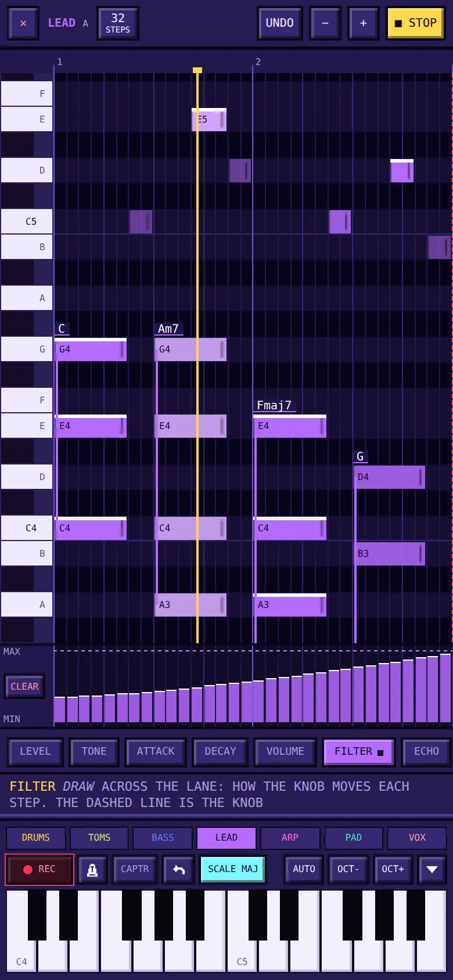The height and width of the screenshot is (980, 453).
Task: Click the yellow playhead marker
Action: click(x=197, y=70)
